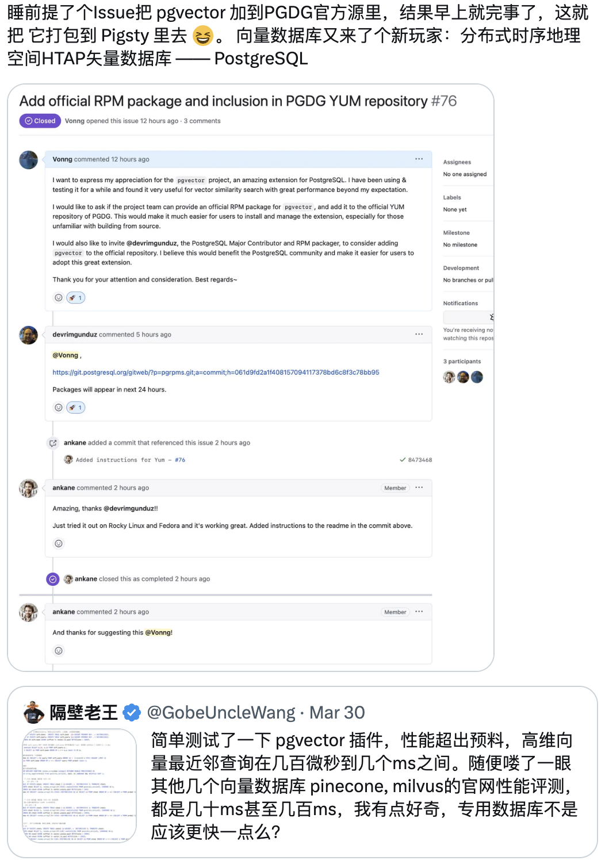Click the @Vonng mention in devrimgunduz's reply
The height and width of the screenshot is (868, 605).
[x=66, y=355]
